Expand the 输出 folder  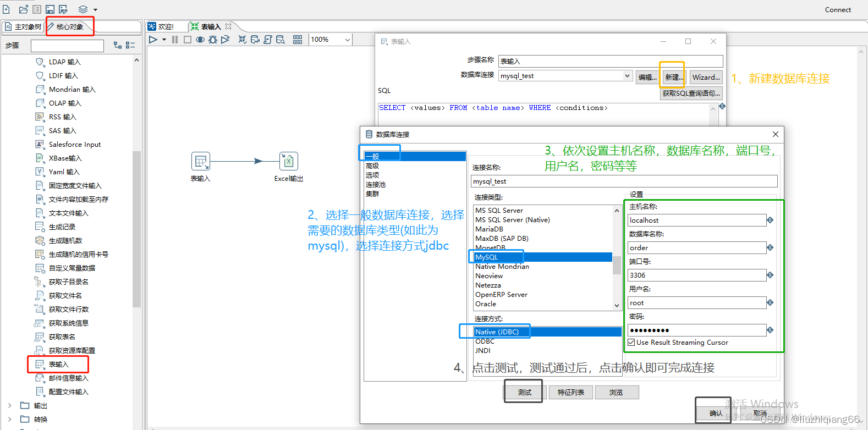click(9, 406)
